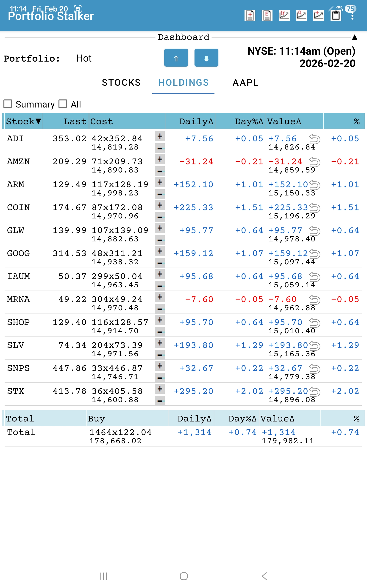This screenshot has height=588, width=367.
Task: Click the chart icon with red plus
Action: tap(318, 16)
